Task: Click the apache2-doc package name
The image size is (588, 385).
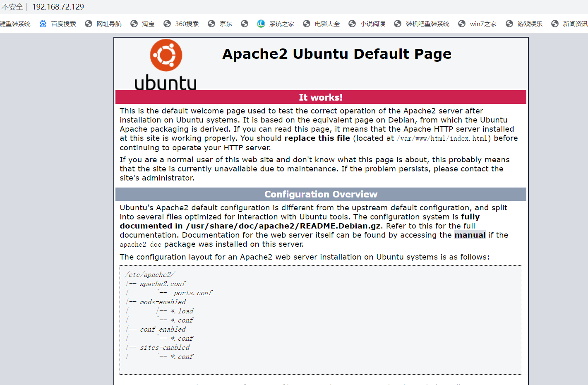Action: pos(140,245)
